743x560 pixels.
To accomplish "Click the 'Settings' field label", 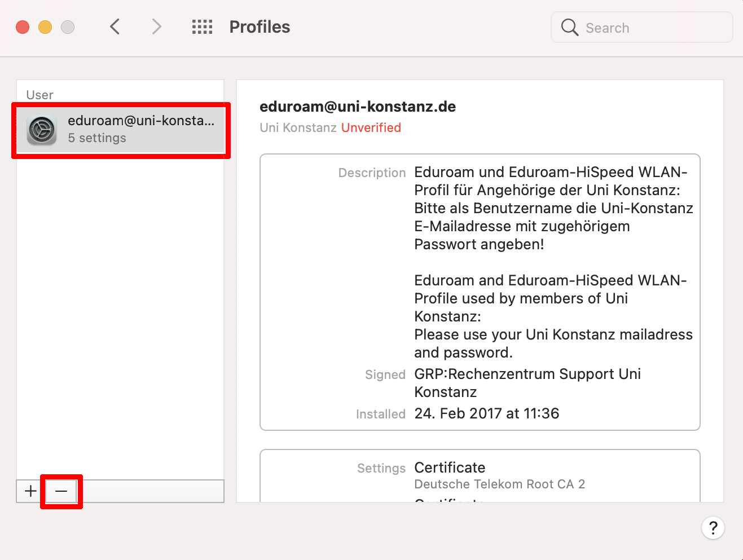I will pos(381,469).
